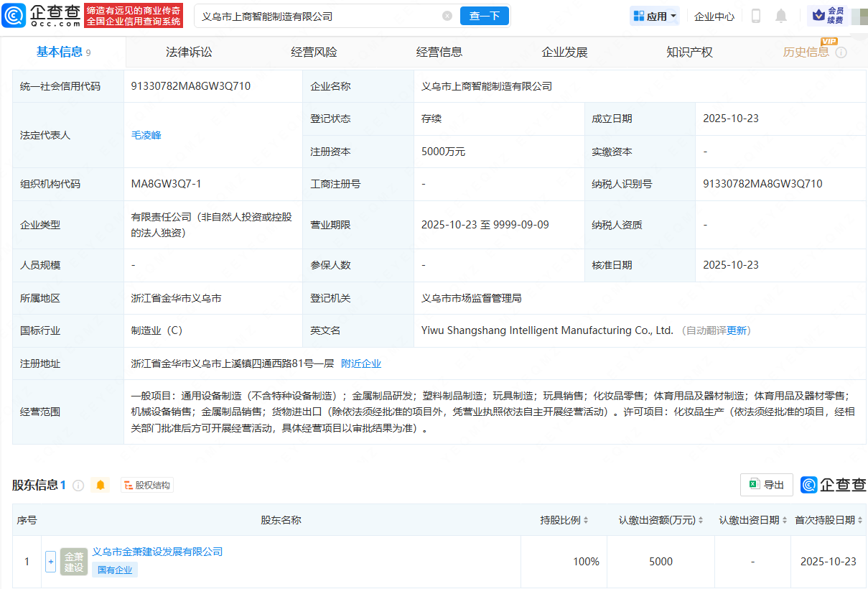
Task: Switch to the 知识产权 tab
Action: (x=689, y=52)
